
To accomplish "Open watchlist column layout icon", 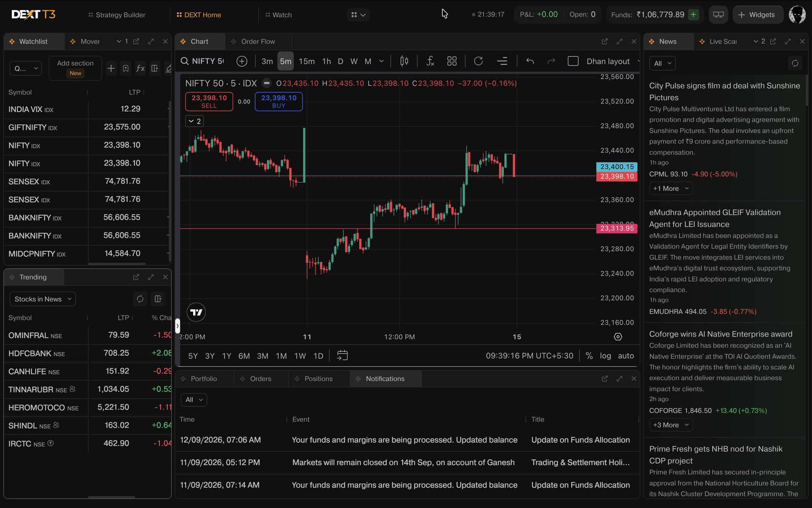I will point(155,68).
